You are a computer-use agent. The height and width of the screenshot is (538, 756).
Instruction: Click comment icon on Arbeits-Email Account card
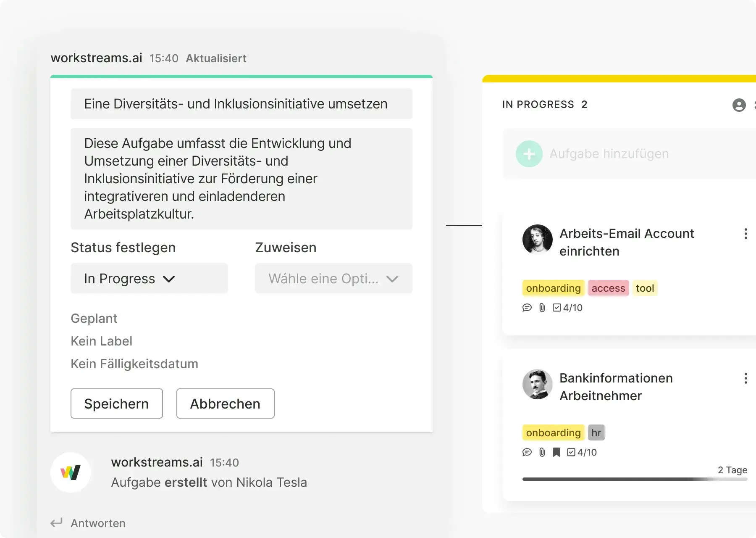point(527,308)
